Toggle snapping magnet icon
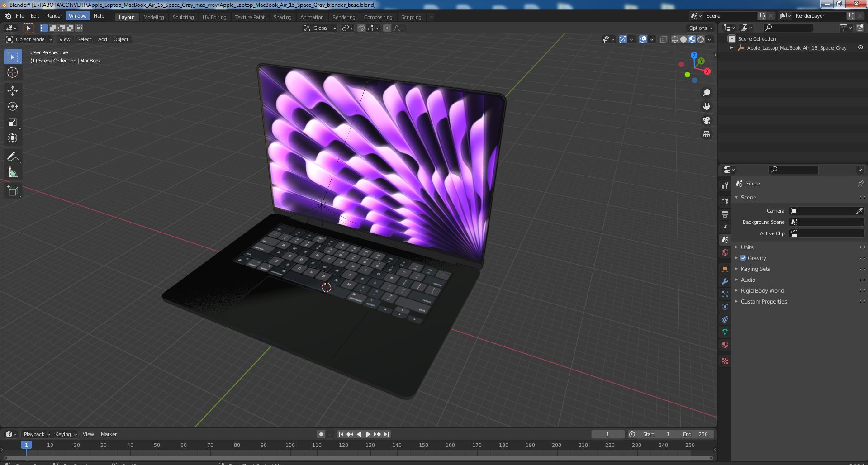This screenshot has height=465, width=868. pyautogui.click(x=361, y=28)
